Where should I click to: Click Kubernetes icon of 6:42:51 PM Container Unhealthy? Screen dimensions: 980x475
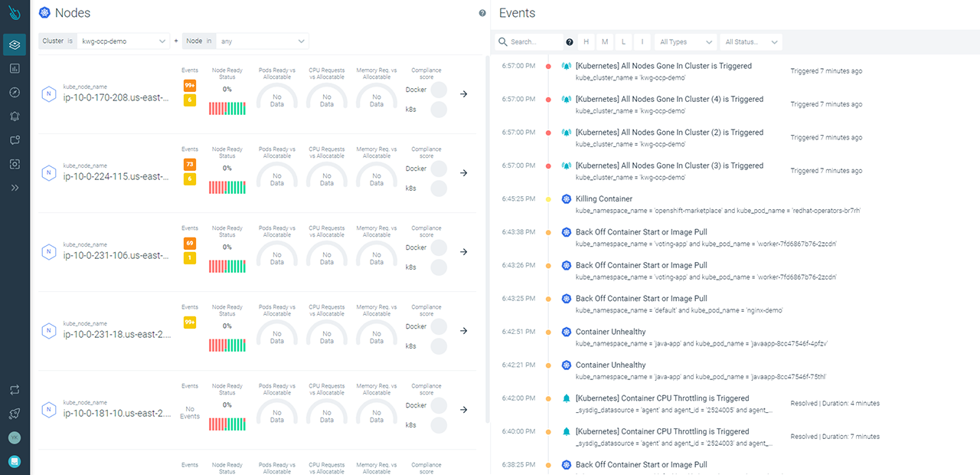pyautogui.click(x=567, y=332)
